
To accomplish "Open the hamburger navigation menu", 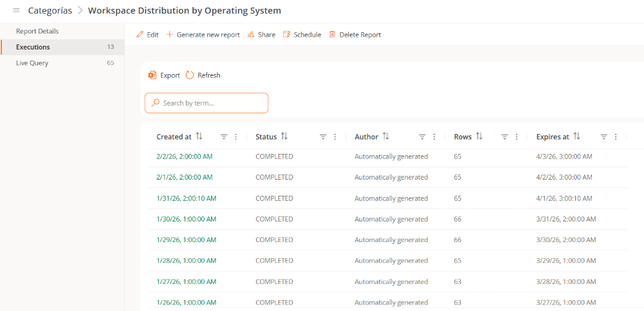I will (16, 10).
